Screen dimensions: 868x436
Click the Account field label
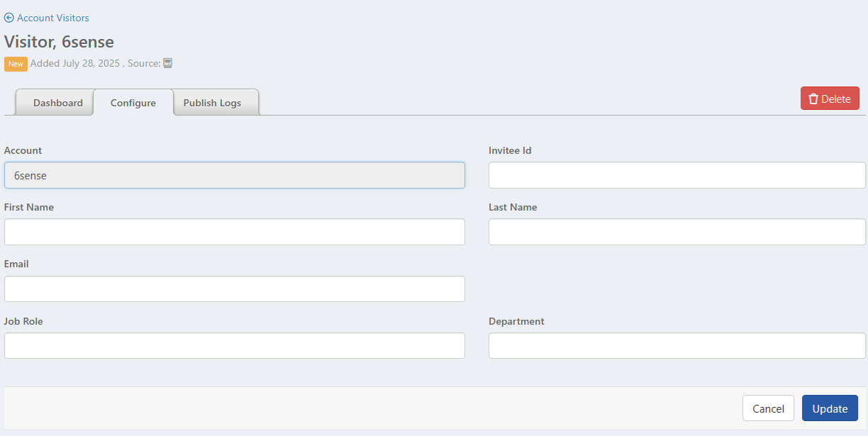[23, 150]
